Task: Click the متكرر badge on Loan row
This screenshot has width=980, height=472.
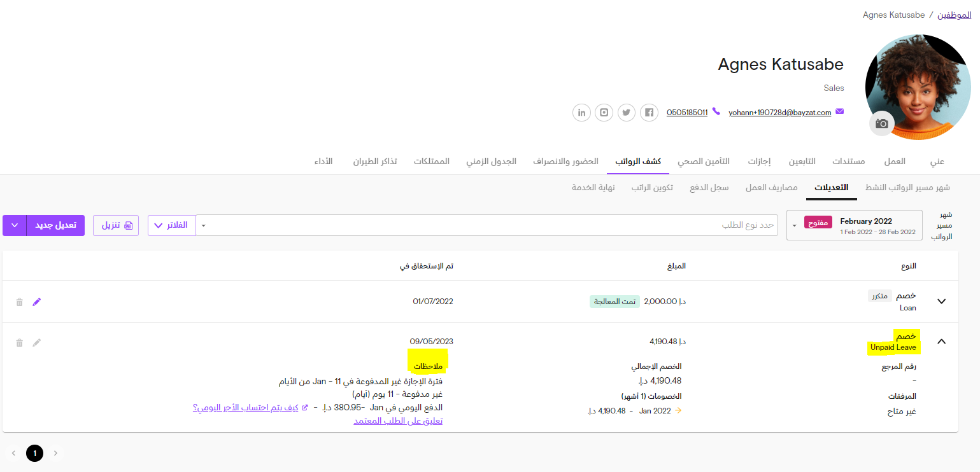Action: pos(880,296)
